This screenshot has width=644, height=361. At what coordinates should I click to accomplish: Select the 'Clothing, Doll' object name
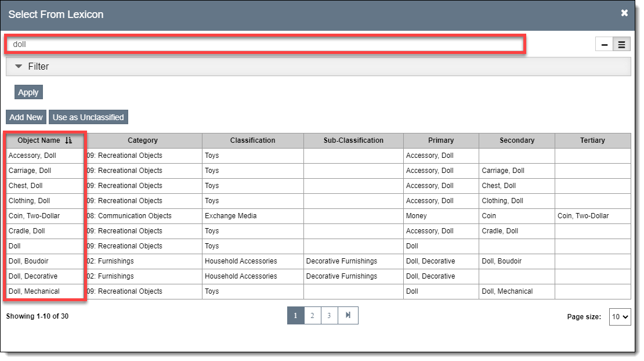pyautogui.click(x=29, y=201)
